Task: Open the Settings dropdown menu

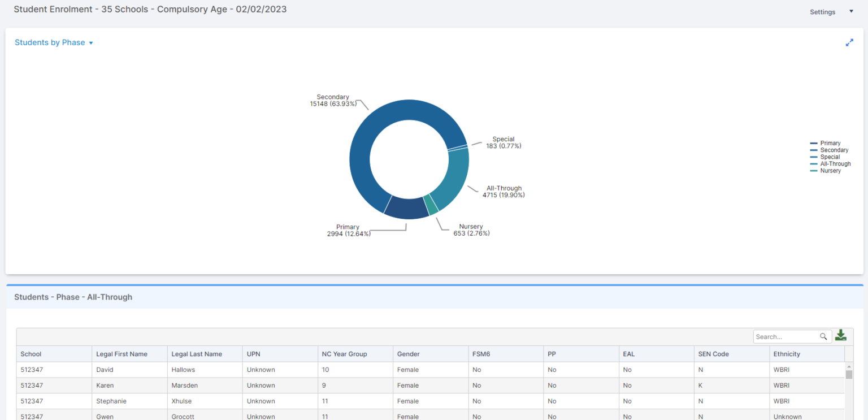Action: [x=822, y=11]
